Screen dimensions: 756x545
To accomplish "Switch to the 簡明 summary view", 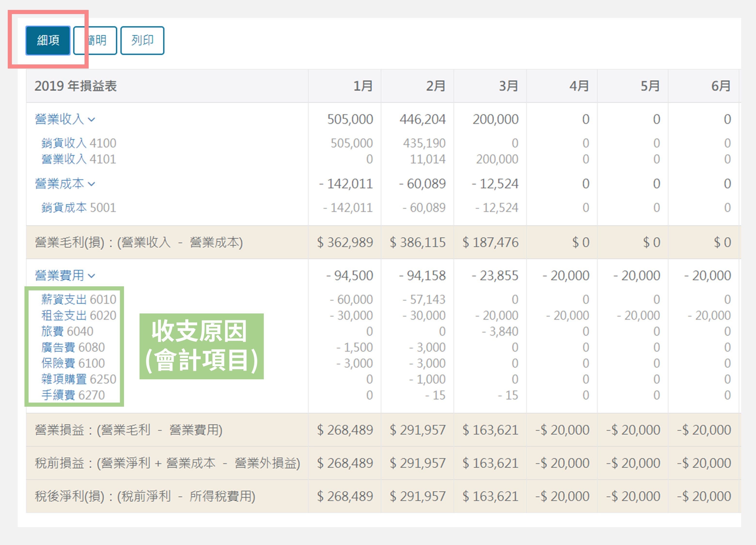I will (95, 40).
